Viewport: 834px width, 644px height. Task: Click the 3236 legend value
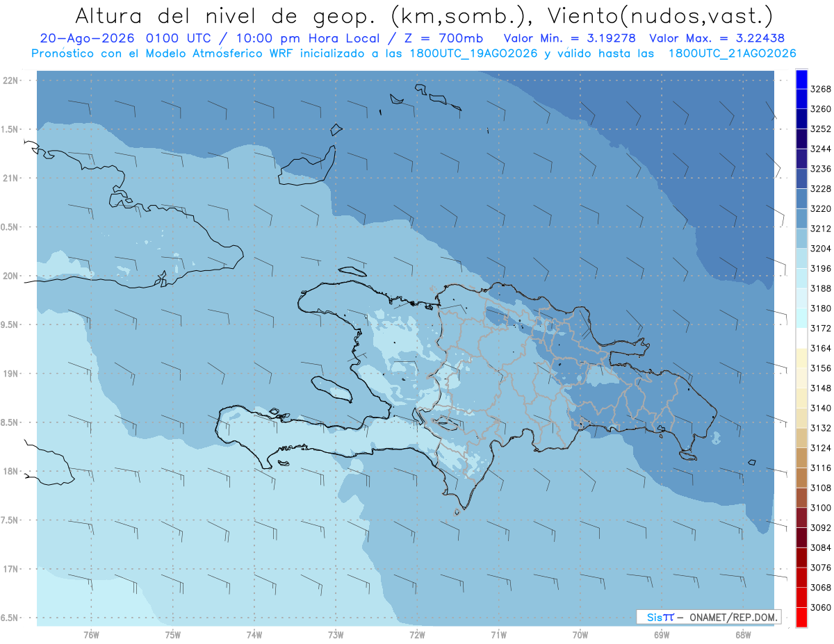click(821, 169)
